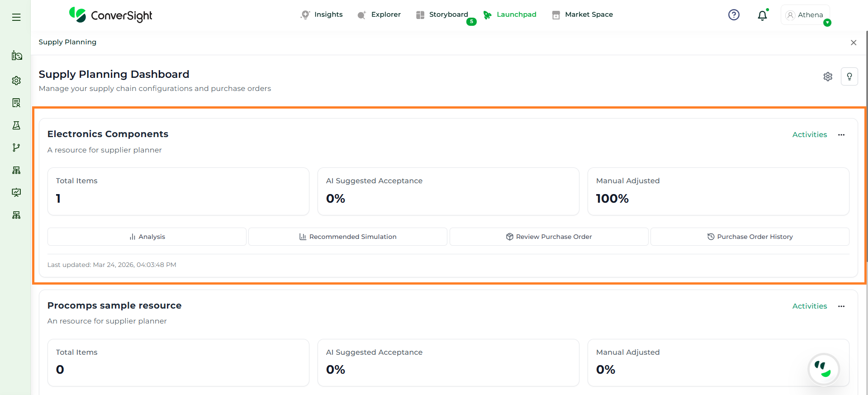Go to the Insights tab
The image size is (868, 395).
(x=322, y=14)
